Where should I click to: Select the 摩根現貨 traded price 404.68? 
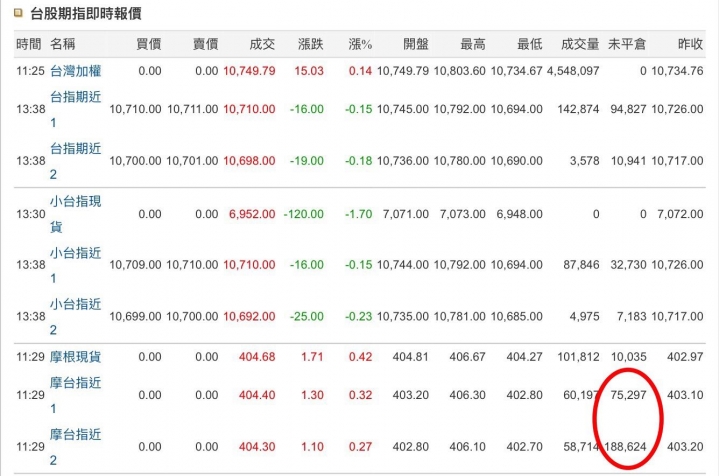(257, 357)
